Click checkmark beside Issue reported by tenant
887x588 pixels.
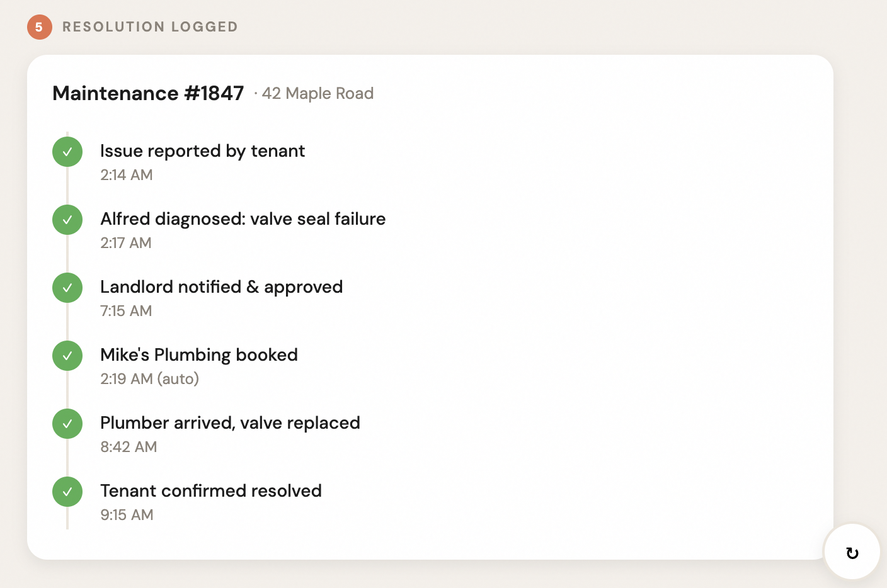pyautogui.click(x=67, y=152)
